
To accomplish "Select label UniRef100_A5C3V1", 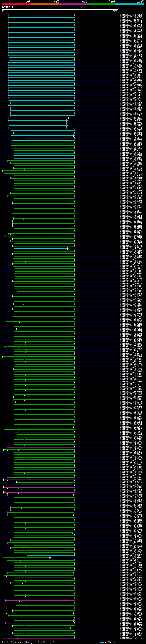I will (x=131, y=32).
